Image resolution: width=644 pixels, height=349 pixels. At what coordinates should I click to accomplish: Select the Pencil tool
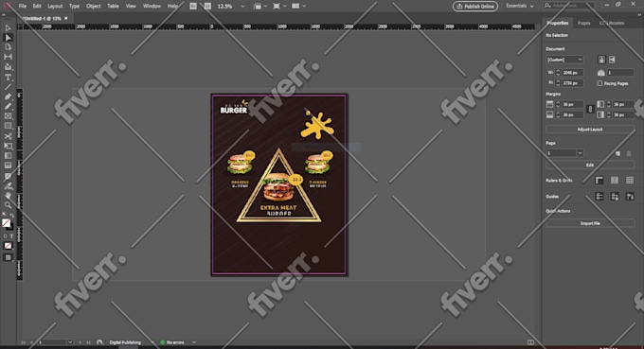pyautogui.click(x=8, y=107)
